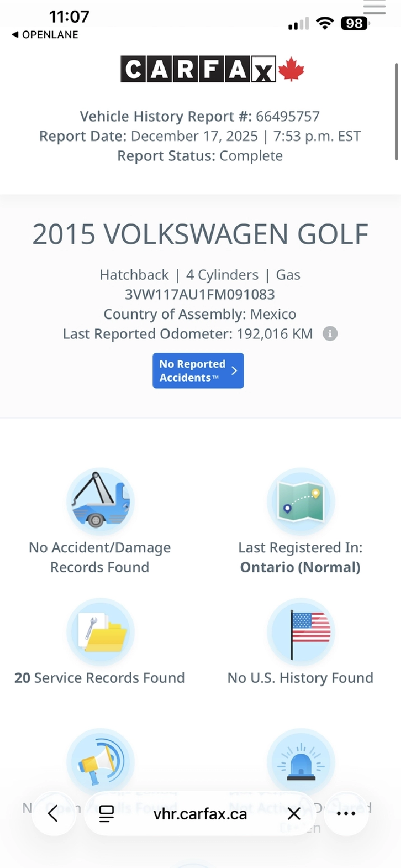Open the hamburger menu at top right
The height and width of the screenshot is (868, 401).
(374, 7)
